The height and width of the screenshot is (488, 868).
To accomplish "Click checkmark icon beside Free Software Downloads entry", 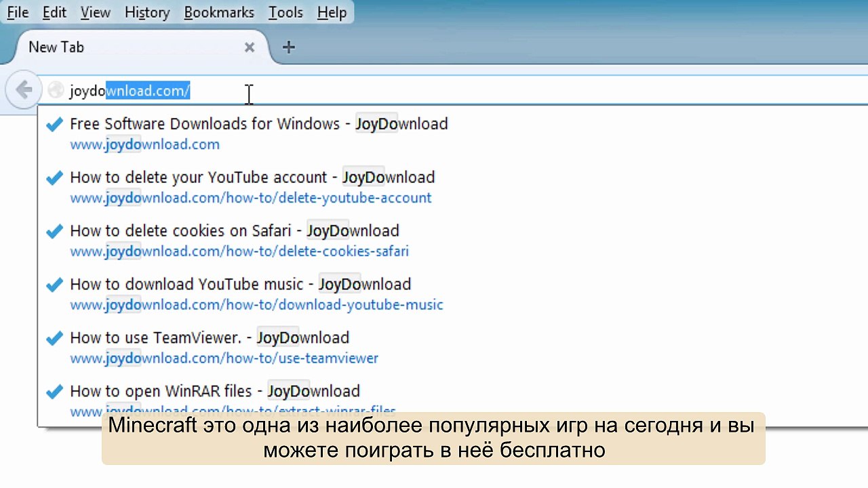I will [x=54, y=124].
